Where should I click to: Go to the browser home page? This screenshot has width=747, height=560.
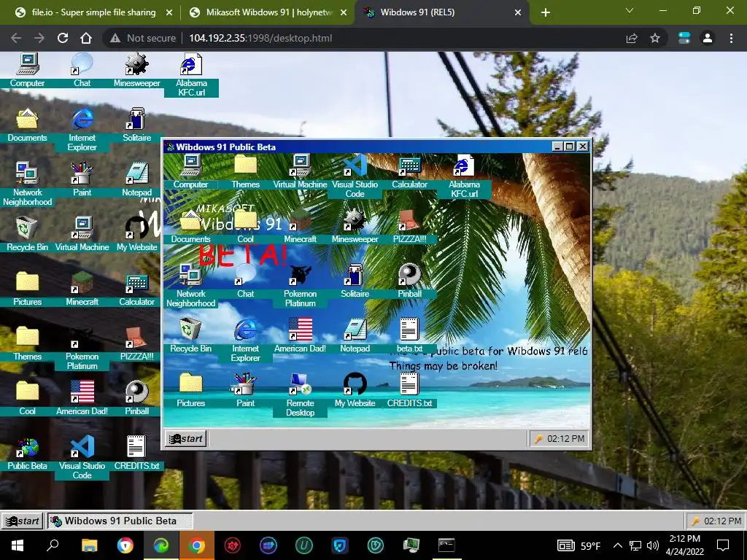point(86,38)
